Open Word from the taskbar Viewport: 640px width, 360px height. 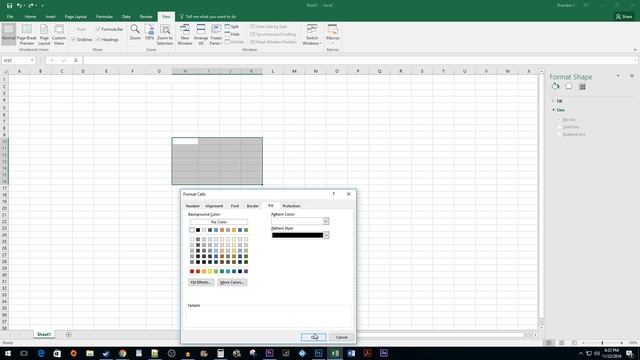pyautogui.click(x=351, y=353)
